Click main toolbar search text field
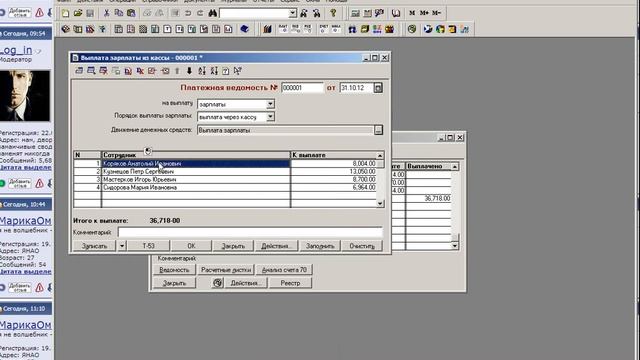This screenshot has width=640, height=360. pyautogui.click(x=254, y=13)
